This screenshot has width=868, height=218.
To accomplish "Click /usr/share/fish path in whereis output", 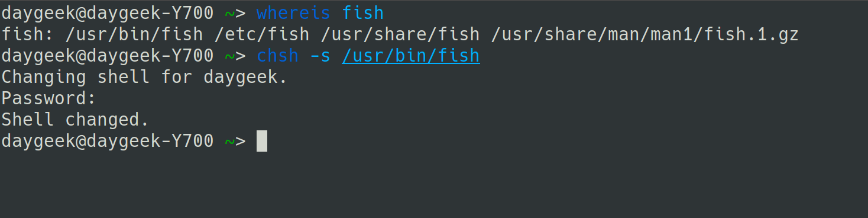I will click(x=400, y=34).
